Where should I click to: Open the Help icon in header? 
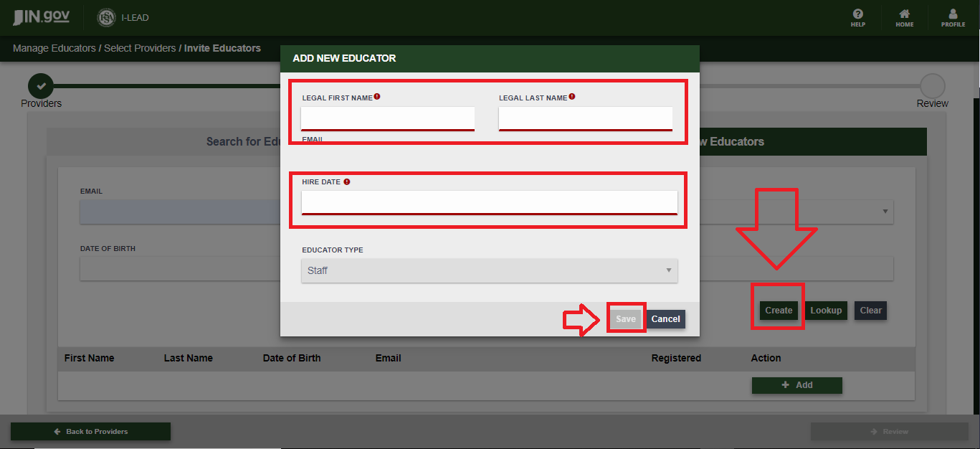coord(857,17)
